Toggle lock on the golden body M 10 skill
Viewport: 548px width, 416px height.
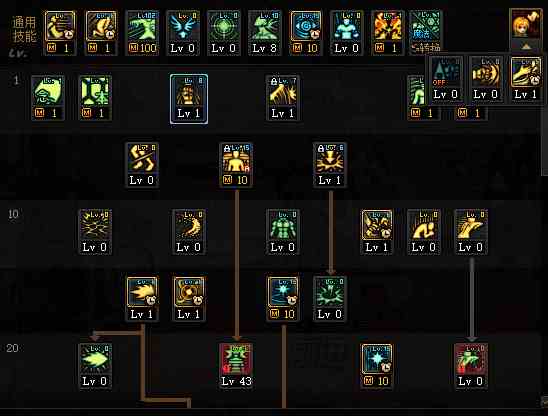(227, 149)
